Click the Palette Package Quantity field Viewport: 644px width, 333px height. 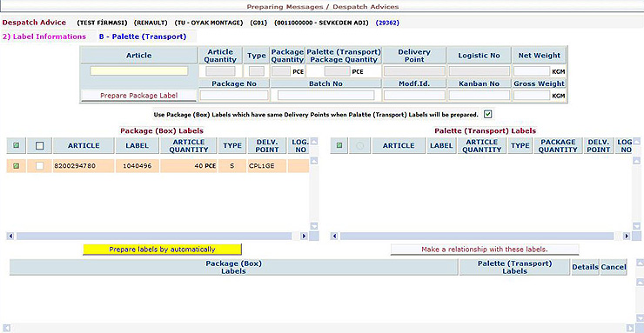click(x=337, y=71)
